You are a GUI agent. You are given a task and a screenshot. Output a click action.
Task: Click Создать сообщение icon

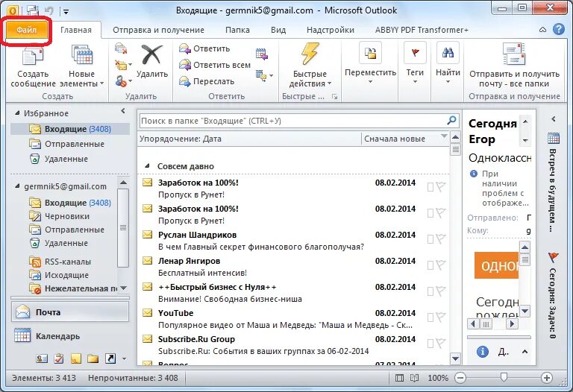click(x=33, y=66)
